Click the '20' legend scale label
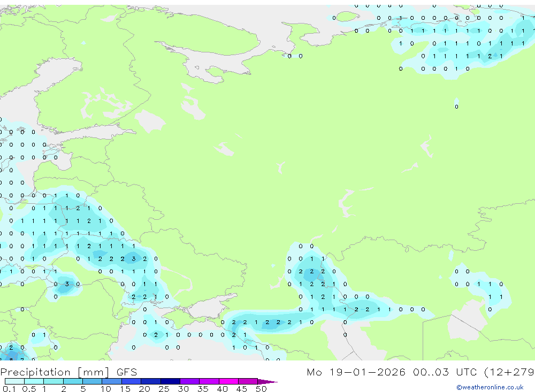The width and height of the screenshot is (535, 392). [x=144, y=389]
